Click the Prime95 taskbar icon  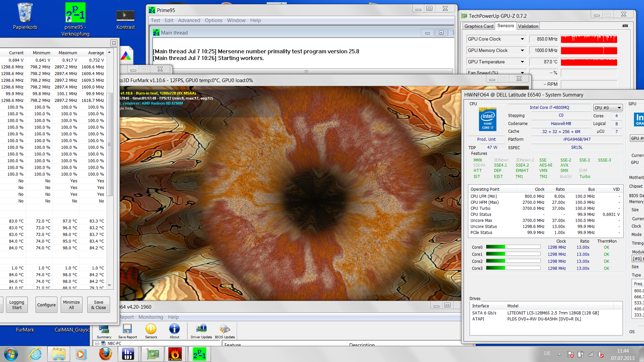click(x=200, y=354)
